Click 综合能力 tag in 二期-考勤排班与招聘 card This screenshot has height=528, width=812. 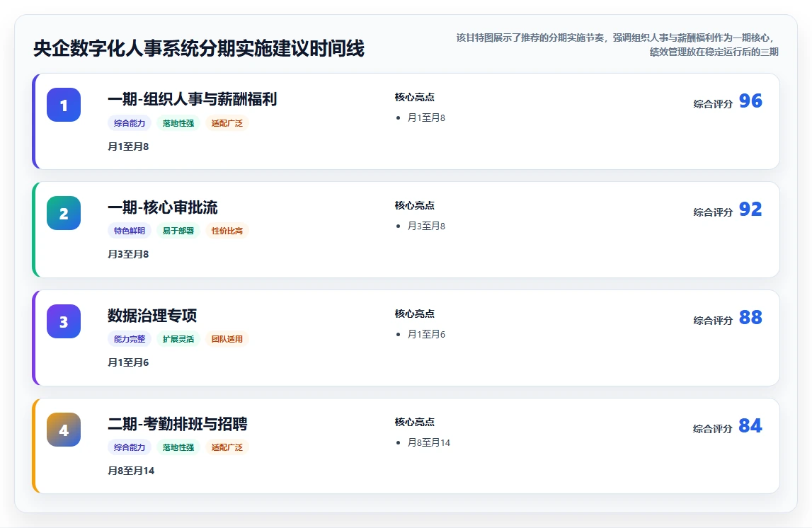point(130,447)
